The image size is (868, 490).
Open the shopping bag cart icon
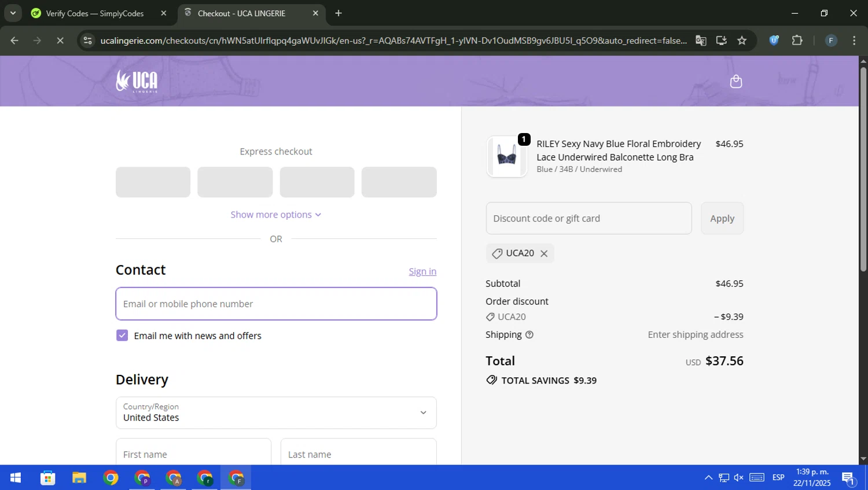pyautogui.click(x=735, y=82)
